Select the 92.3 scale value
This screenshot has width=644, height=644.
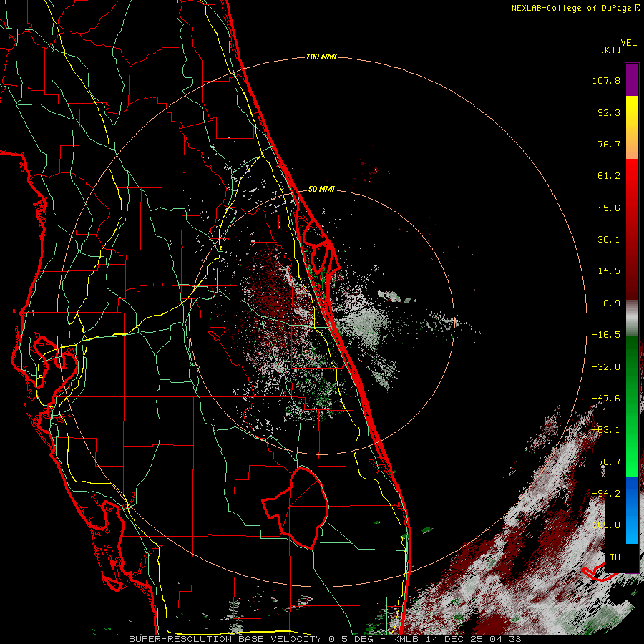tap(609, 112)
